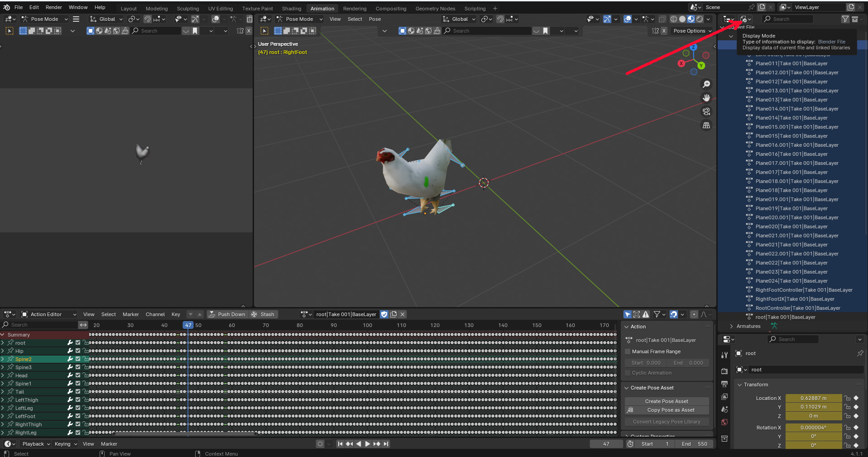Open the World properties tab (red globe)
The width and height of the screenshot is (868, 457).
724,422
